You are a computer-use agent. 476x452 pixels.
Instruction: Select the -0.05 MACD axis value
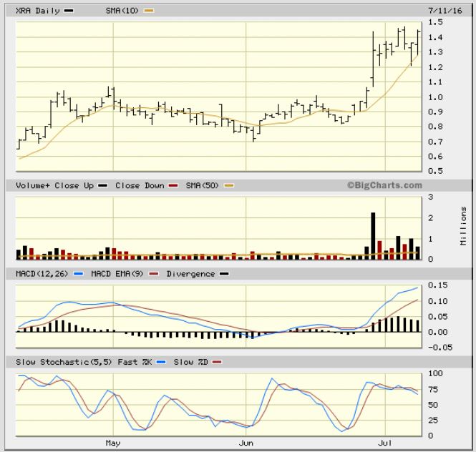click(x=440, y=348)
